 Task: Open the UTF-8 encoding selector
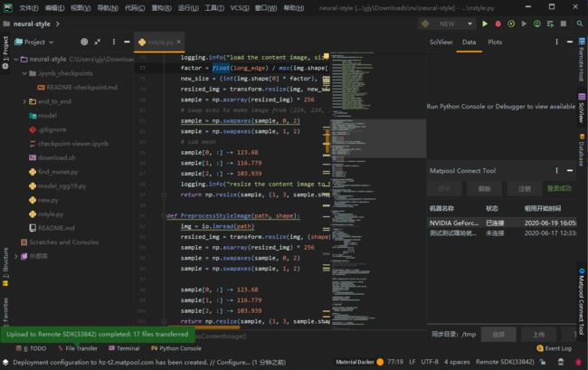pyautogui.click(x=430, y=362)
